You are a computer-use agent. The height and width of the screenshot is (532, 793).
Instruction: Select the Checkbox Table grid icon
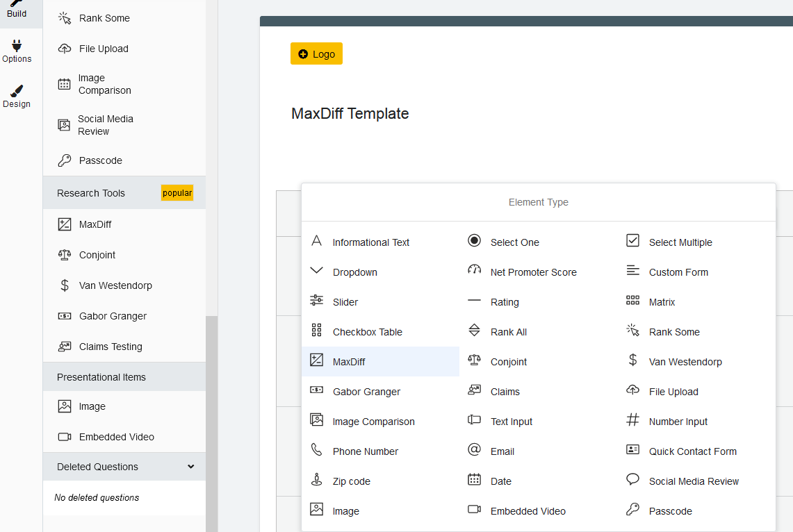pos(316,330)
